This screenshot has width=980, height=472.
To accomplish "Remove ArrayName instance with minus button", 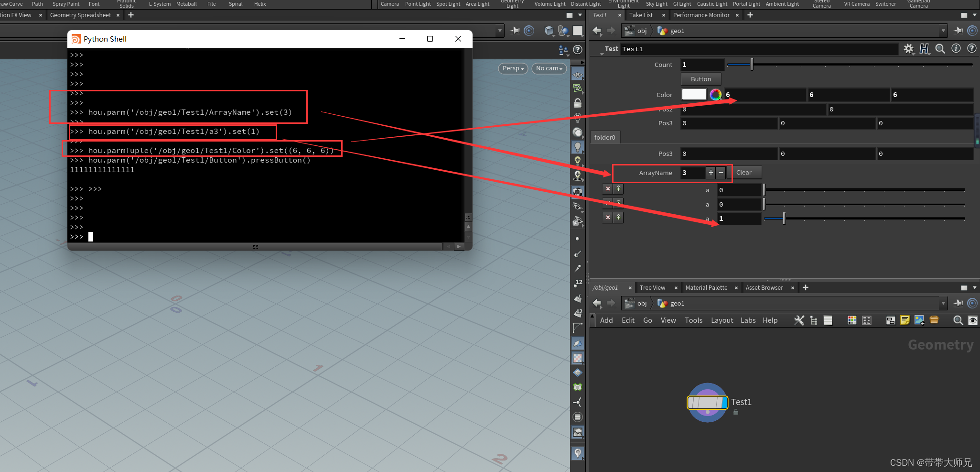I will 721,173.
